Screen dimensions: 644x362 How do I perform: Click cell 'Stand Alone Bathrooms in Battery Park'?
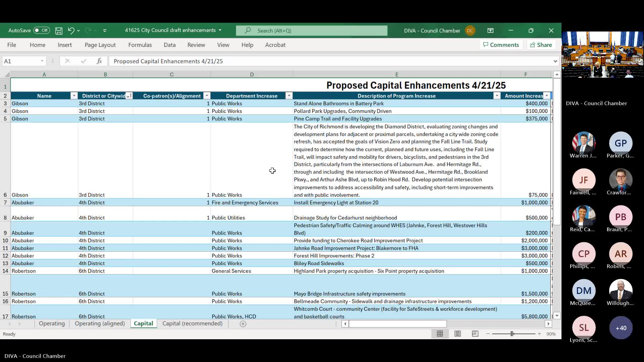pos(397,104)
